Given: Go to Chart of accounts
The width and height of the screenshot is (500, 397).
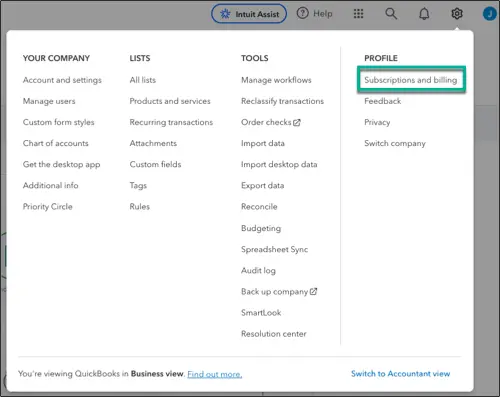Looking at the screenshot, I should point(56,143).
